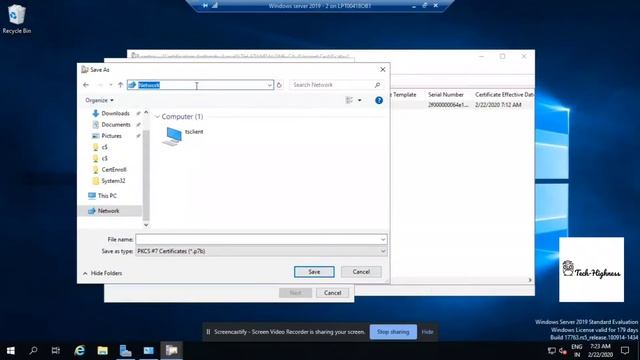Click Hide Folders
Screen dimensions: 640x360
click(x=102, y=273)
